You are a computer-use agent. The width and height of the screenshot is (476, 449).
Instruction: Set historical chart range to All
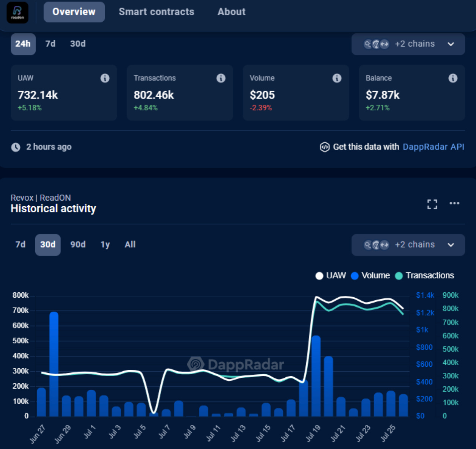coord(130,245)
